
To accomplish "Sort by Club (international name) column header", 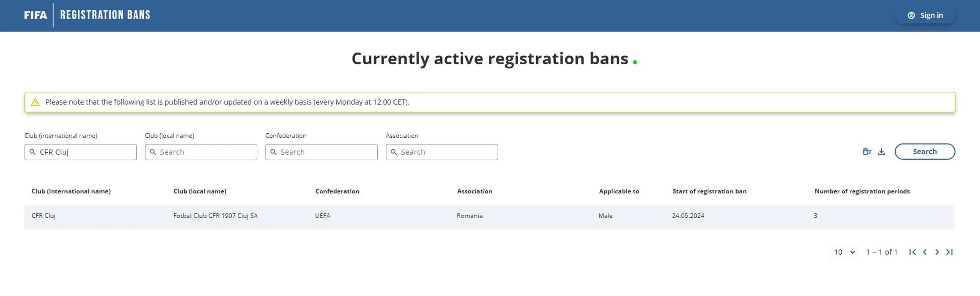I will point(71,192).
